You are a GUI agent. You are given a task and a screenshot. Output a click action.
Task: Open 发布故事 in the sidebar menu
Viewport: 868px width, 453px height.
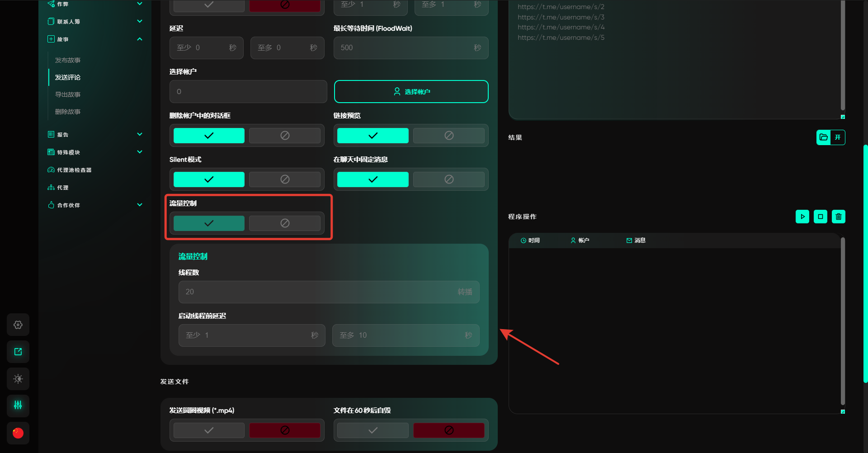click(x=68, y=60)
